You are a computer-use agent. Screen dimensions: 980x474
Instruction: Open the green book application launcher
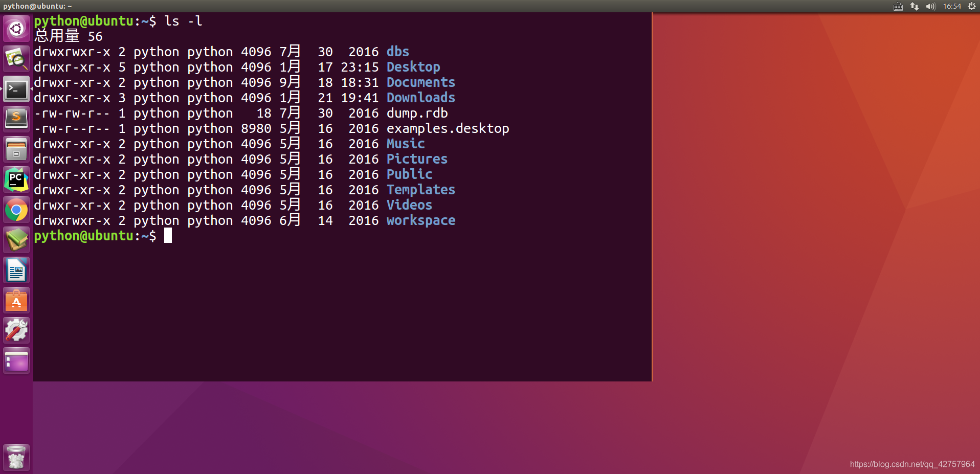coord(16,240)
